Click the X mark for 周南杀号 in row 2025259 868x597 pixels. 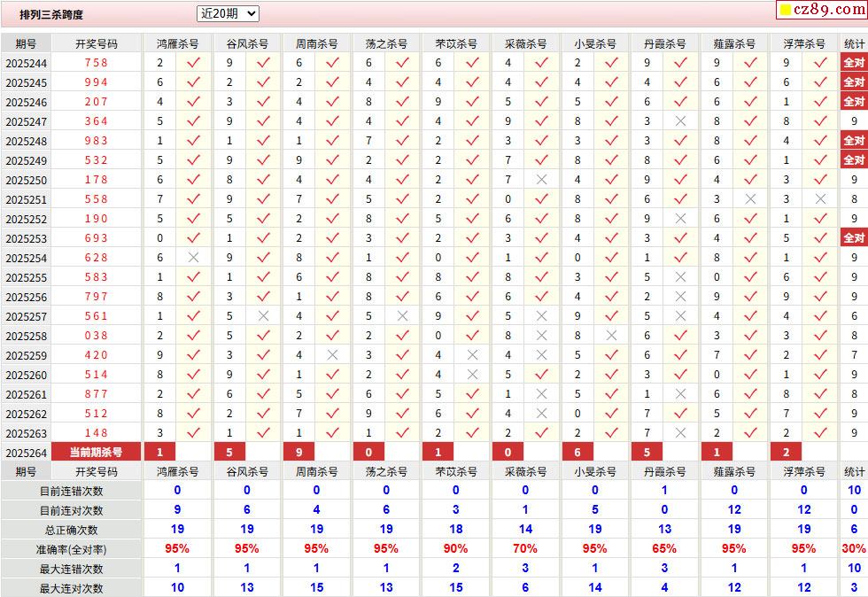tap(333, 354)
